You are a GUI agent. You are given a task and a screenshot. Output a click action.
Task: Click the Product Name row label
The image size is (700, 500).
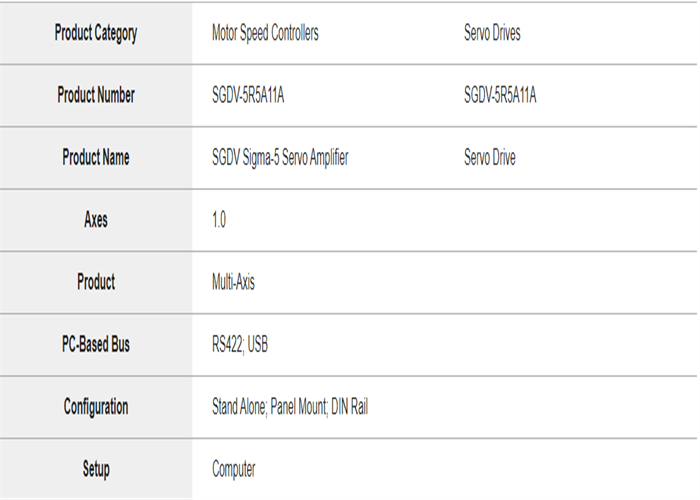point(96,158)
